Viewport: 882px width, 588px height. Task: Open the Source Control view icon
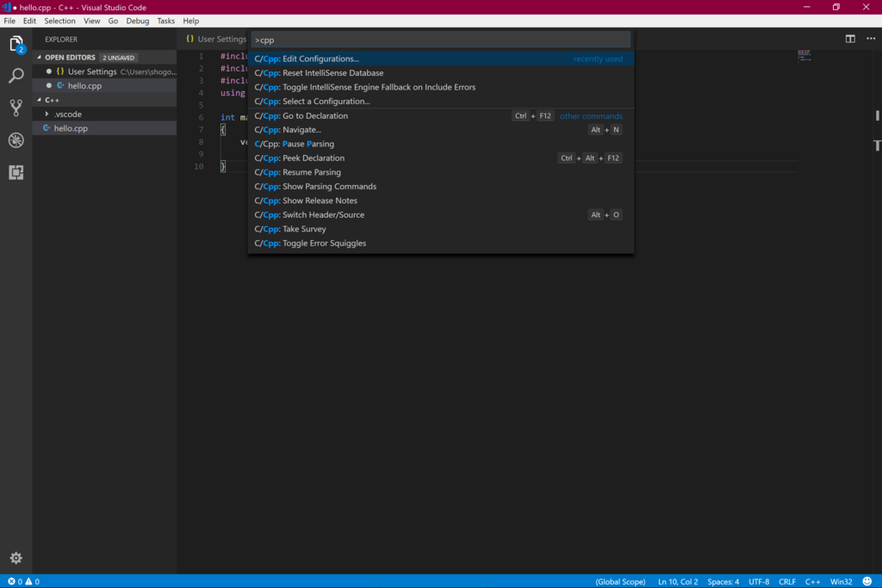point(16,108)
